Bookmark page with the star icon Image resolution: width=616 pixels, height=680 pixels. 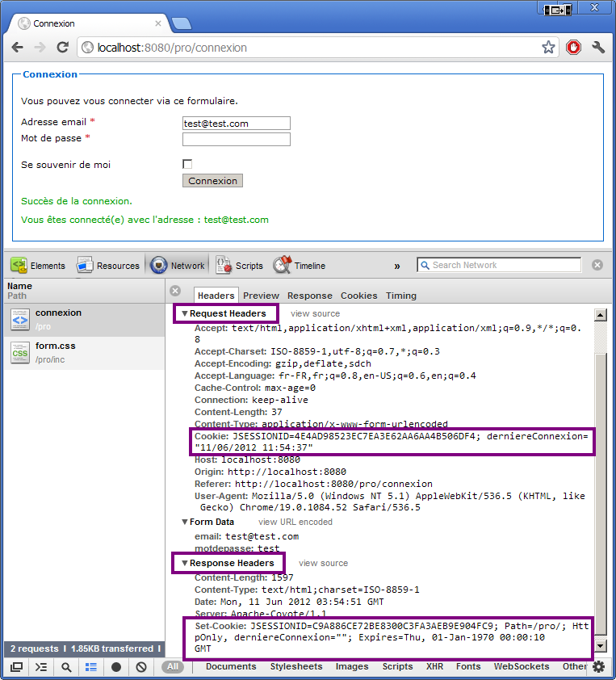[x=548, y=48]
